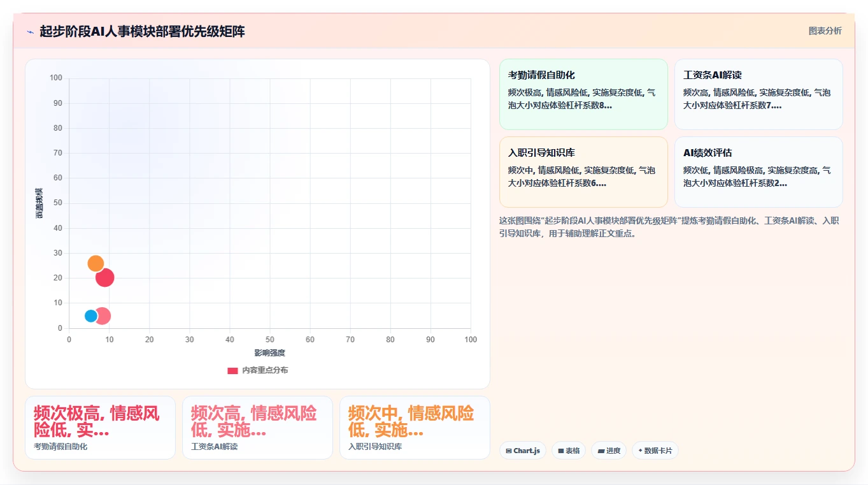Click the 内容重点分布 legend label
This screenshot has width=868, height=485.
point(265,370)
